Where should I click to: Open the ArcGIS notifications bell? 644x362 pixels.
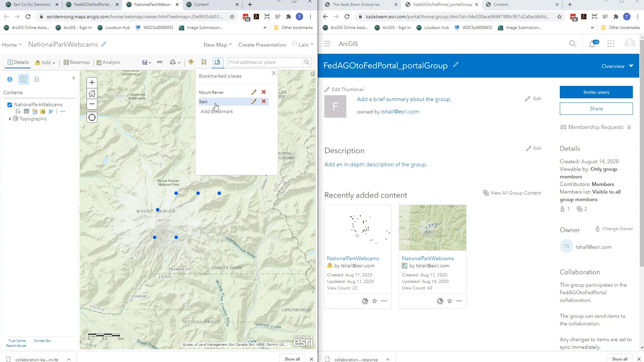coord(592,44)
